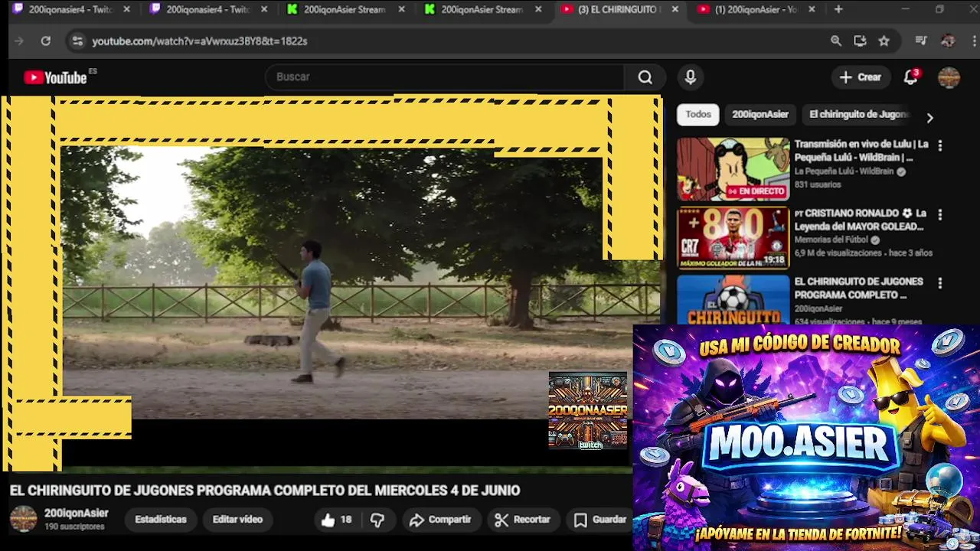The height and width of the screenshot is (551, 980).
Task: Click the Crear button
Action: pyautogui.click(x=861, y=77)
